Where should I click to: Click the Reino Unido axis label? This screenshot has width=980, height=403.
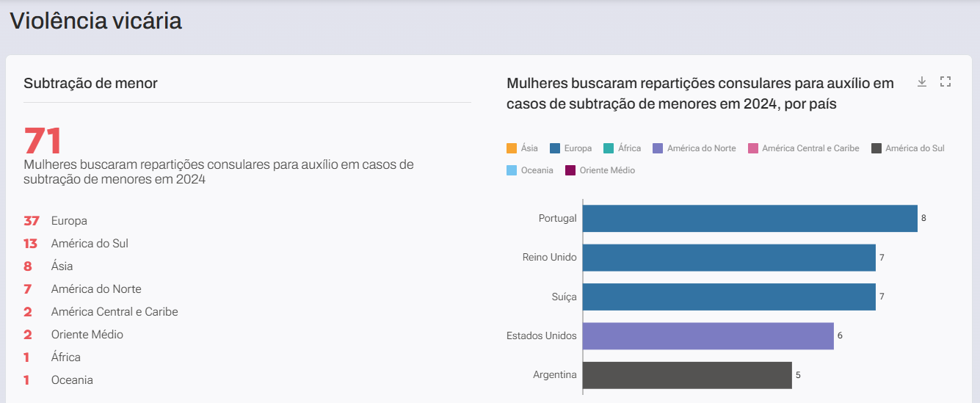[549, 258]
